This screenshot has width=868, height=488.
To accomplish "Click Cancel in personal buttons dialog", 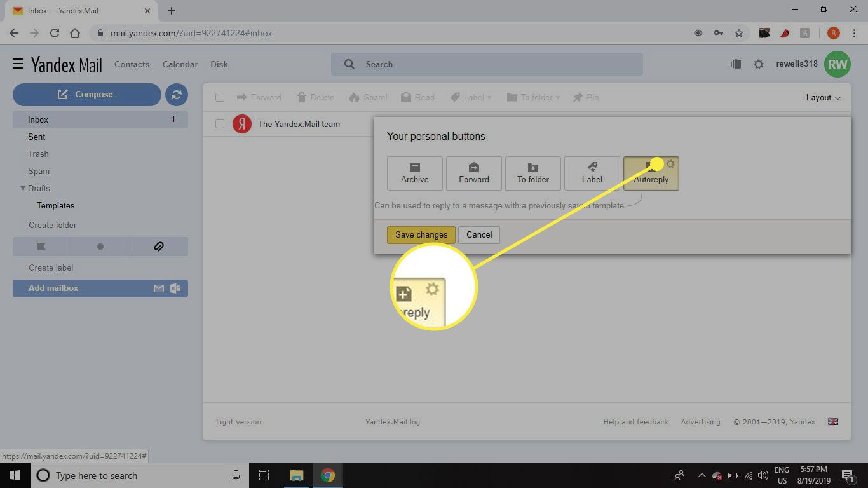I will pos(479,234).
